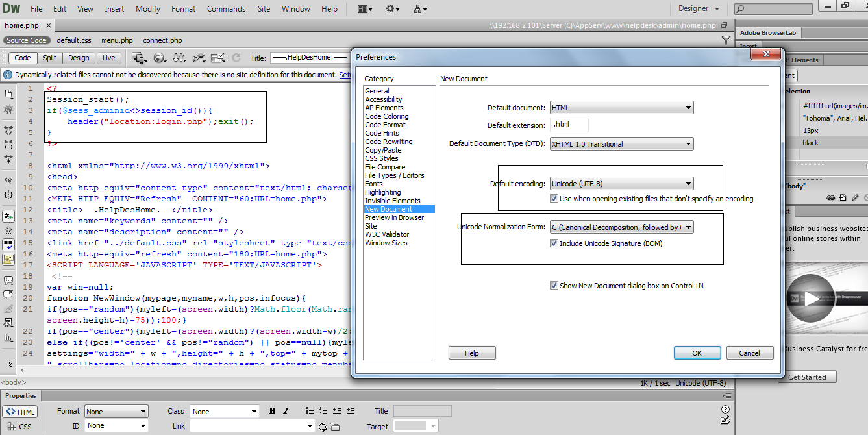Switch to Code view
This screenshot has width=868, height=435.
[x=23, y=58]
